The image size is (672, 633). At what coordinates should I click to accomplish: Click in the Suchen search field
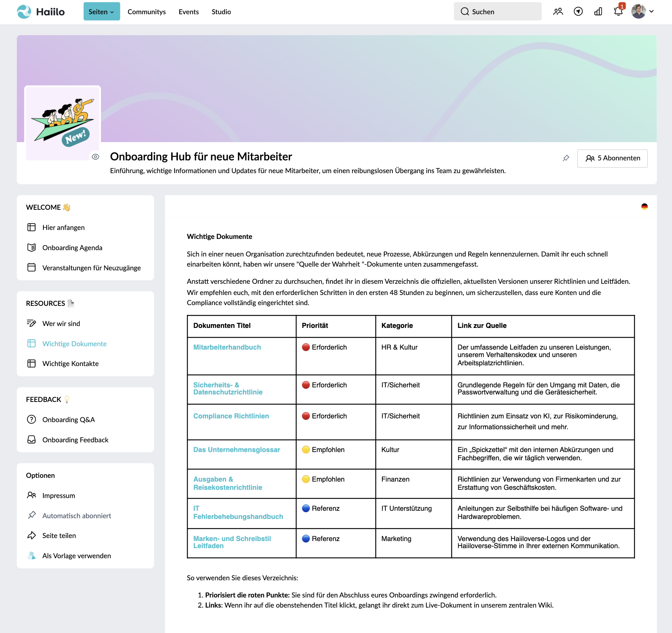click(497, 12)
